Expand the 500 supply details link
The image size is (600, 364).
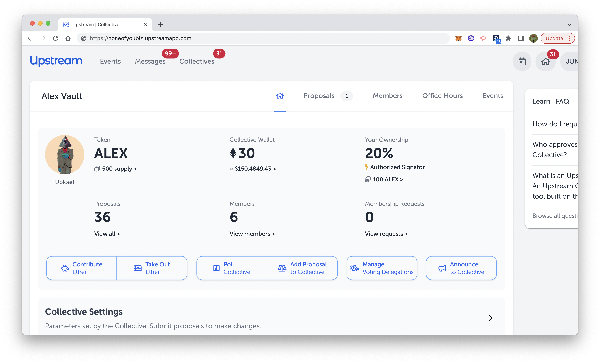point(119,169)
